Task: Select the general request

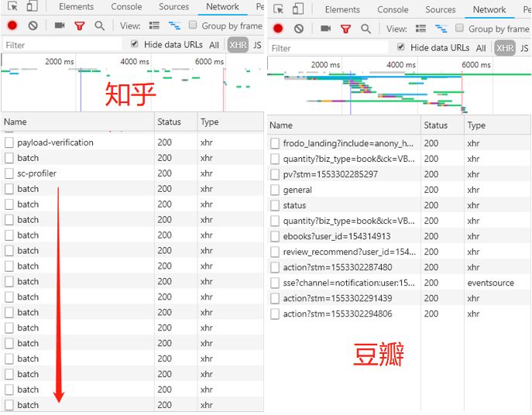Action: pyautogui.click(x=399, y=190)
